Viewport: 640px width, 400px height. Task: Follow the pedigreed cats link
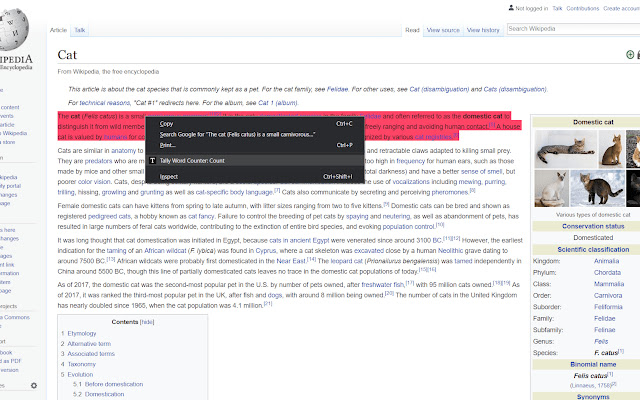point(109,216)
